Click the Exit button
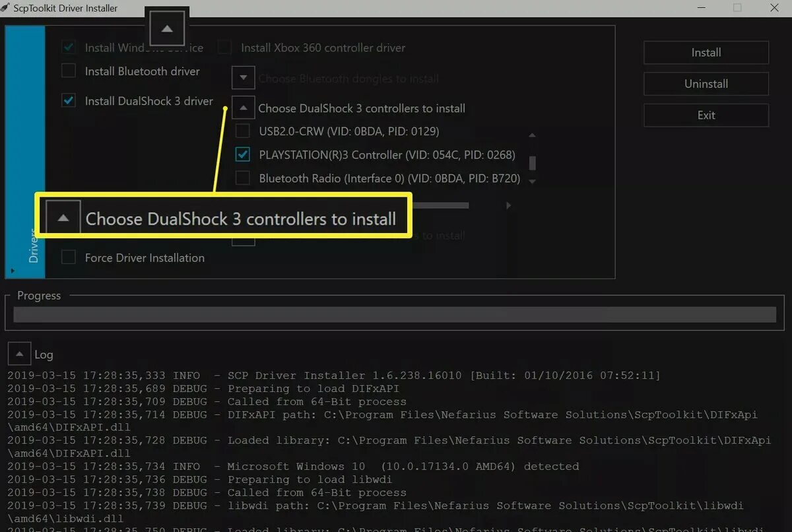792x532 pixels. pos(706,115)
